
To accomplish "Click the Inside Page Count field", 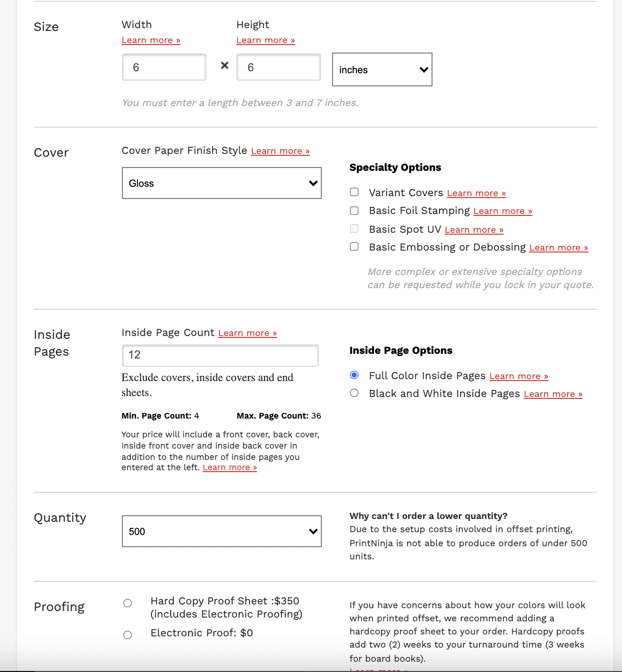I will 220,355.
